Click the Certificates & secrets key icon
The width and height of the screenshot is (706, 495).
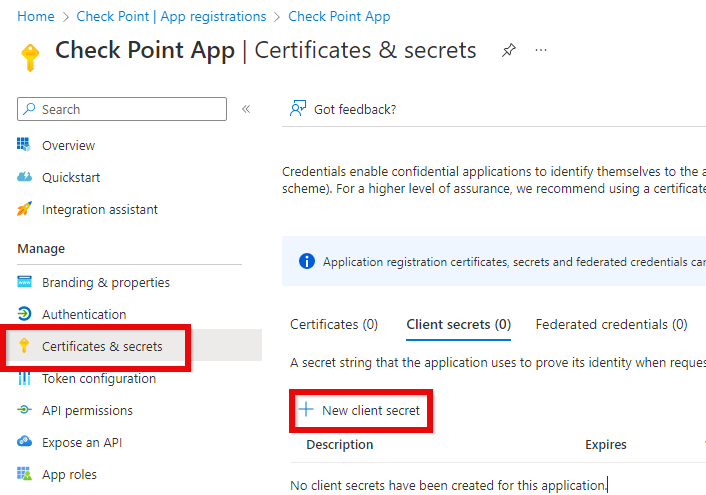(x=24, y=345)
